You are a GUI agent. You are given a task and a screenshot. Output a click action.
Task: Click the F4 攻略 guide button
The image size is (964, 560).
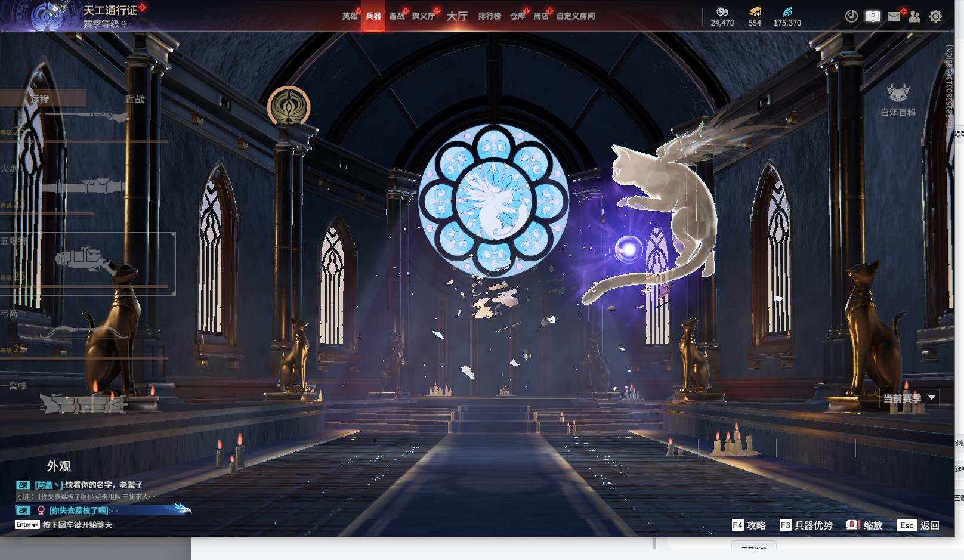click(749, 525)
